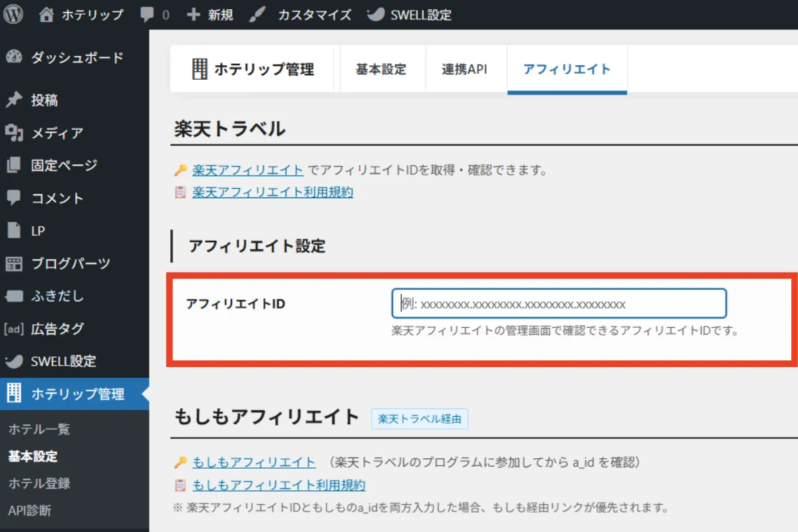Click the key icon beside 楽天アフィリエイト

(x=179, y=170)
